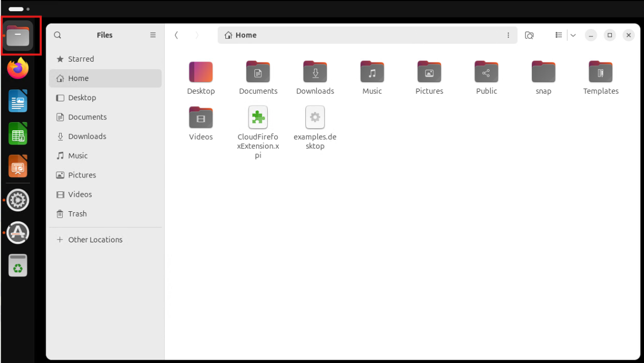
Task: Click the Home path bar button
Action: 240,35
